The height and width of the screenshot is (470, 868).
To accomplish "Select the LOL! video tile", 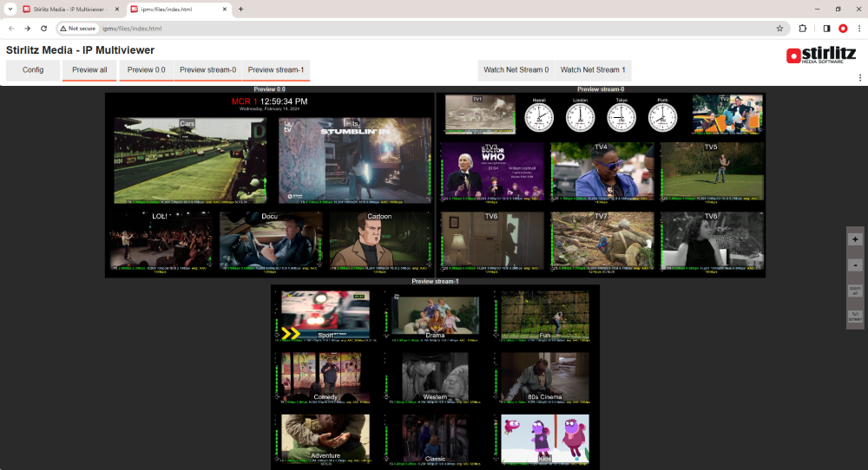I will (x=161, y=241).
